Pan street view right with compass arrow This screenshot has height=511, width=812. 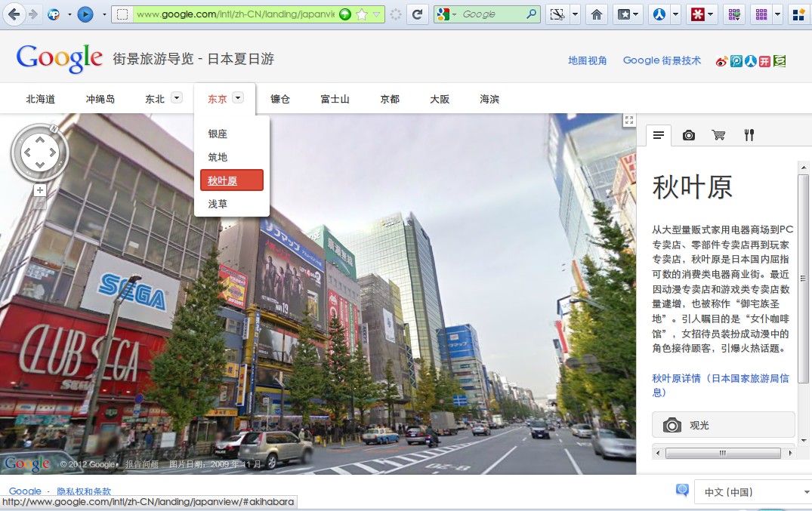point(52,152)
